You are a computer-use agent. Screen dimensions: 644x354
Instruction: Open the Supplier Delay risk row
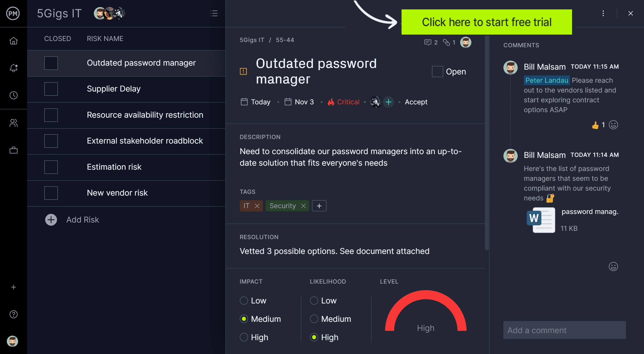tap(126, 89)
